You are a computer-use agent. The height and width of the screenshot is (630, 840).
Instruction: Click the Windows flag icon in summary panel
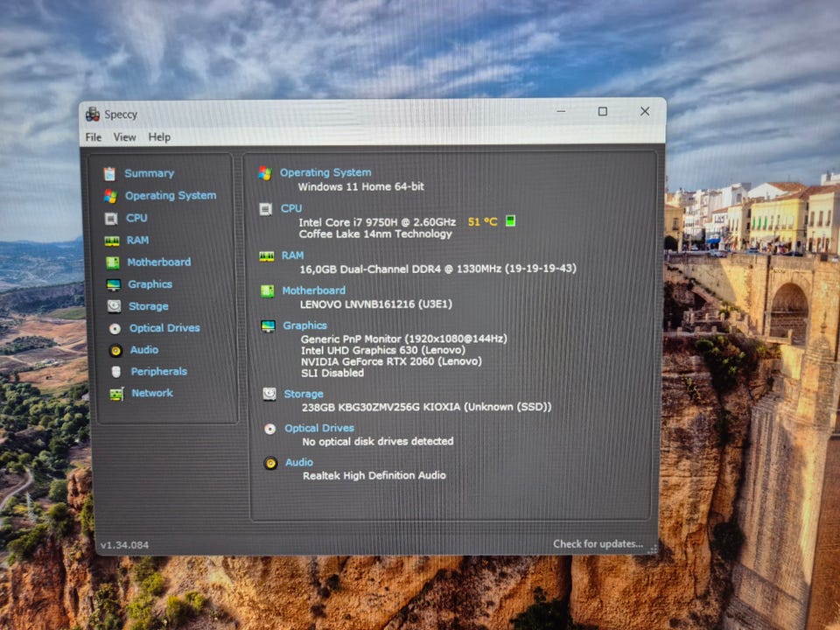[264, 173]
